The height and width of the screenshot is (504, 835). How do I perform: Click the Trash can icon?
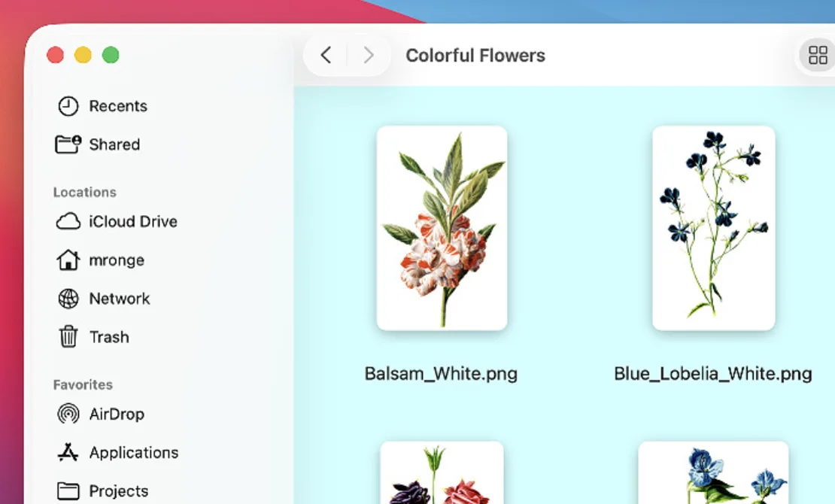(68, 337)
